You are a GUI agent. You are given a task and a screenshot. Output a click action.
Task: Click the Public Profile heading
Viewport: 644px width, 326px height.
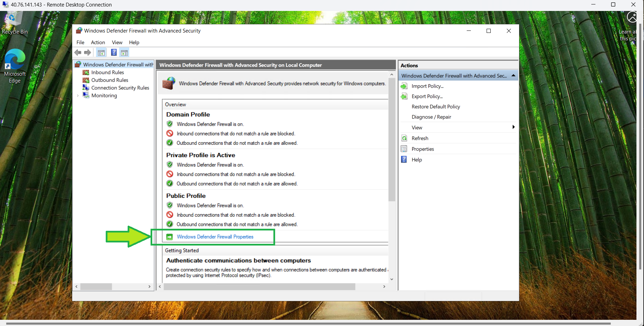[186, 196]
